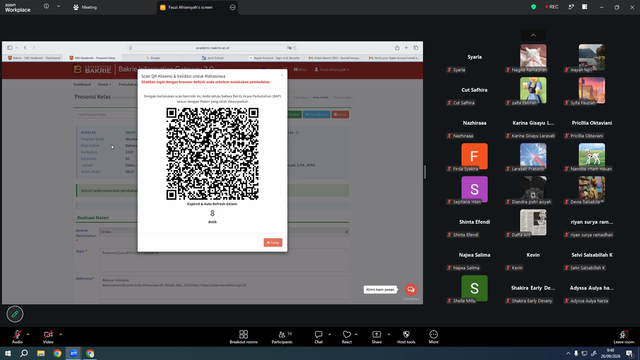The height and width of the screenshot is (360, 640).
Task: Unmute using the Audio microphone icon
Action: (17, 334)
